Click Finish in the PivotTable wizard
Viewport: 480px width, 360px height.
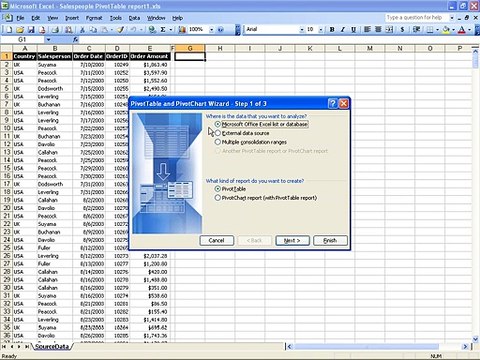pos(330,240)
